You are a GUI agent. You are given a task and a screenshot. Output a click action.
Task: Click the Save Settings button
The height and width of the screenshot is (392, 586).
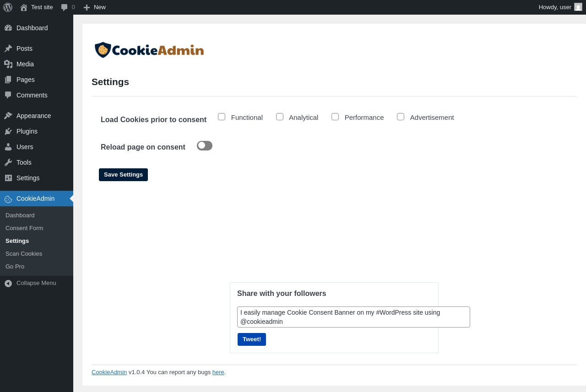coord(123,175)
